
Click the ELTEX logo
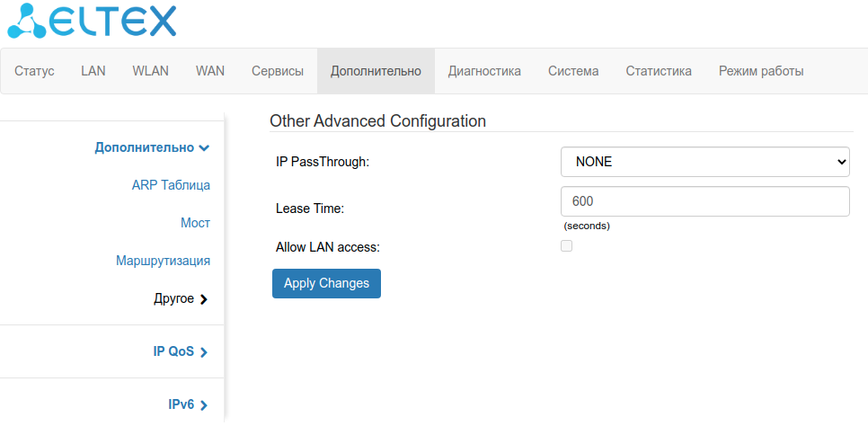point(92,22)
